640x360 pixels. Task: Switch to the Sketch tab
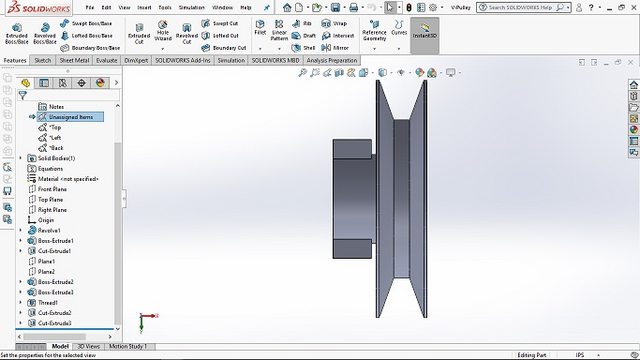(42, 60)
